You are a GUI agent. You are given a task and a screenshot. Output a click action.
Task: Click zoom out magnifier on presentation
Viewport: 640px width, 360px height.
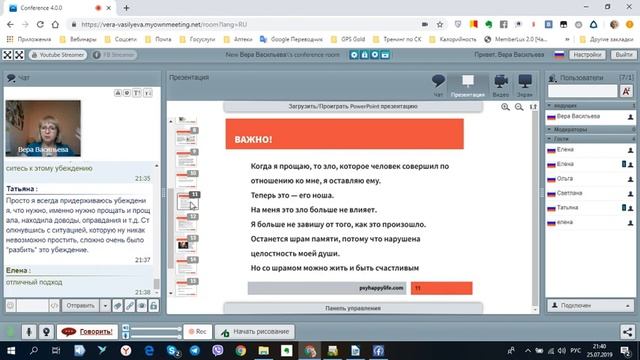(519, 107)
